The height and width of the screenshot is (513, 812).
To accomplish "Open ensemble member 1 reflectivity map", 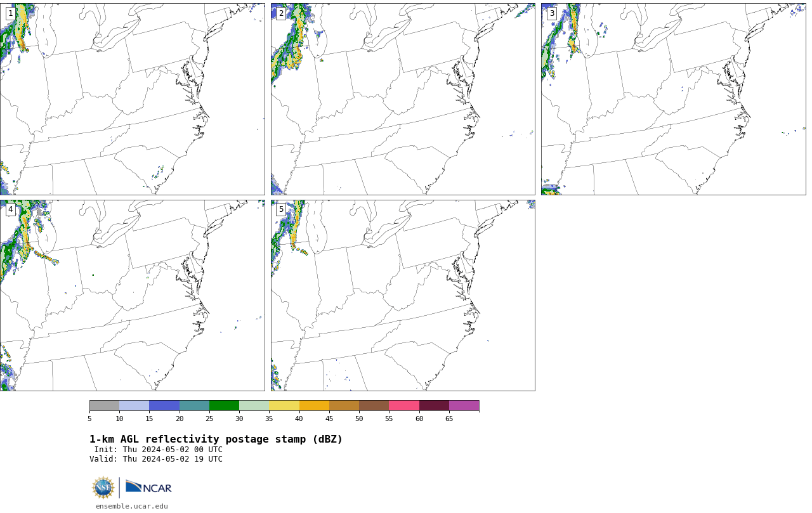I will [x=133, y=99].
